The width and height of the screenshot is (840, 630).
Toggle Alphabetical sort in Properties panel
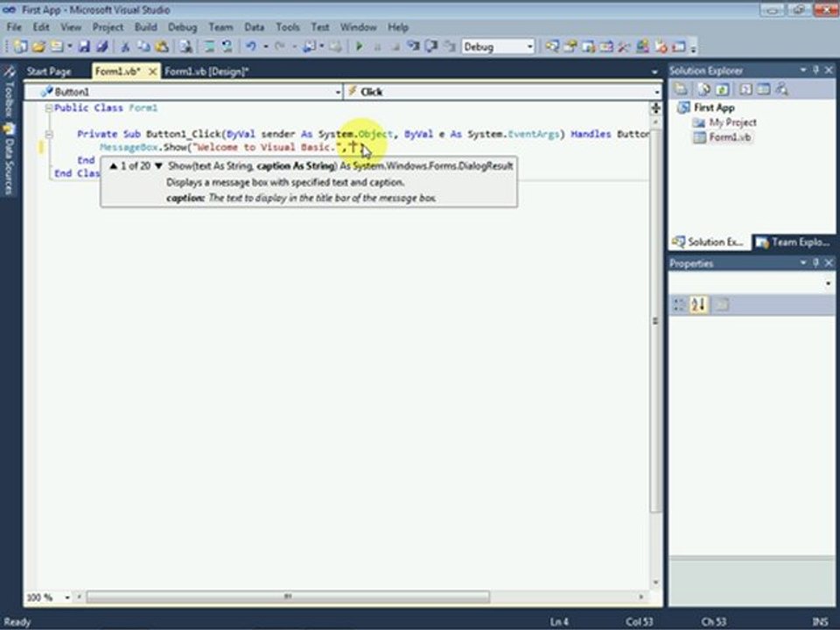(698, 304)
